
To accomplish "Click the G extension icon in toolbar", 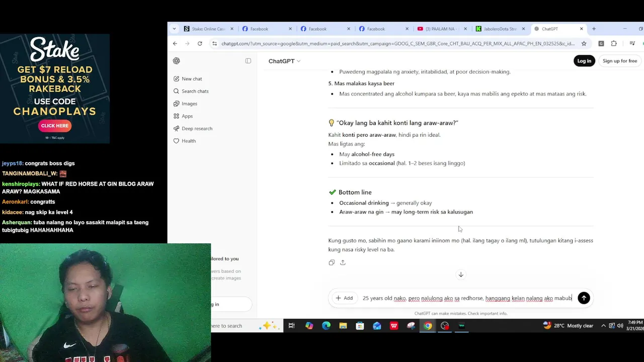I will pyautogui.click(x=601, y=44).
